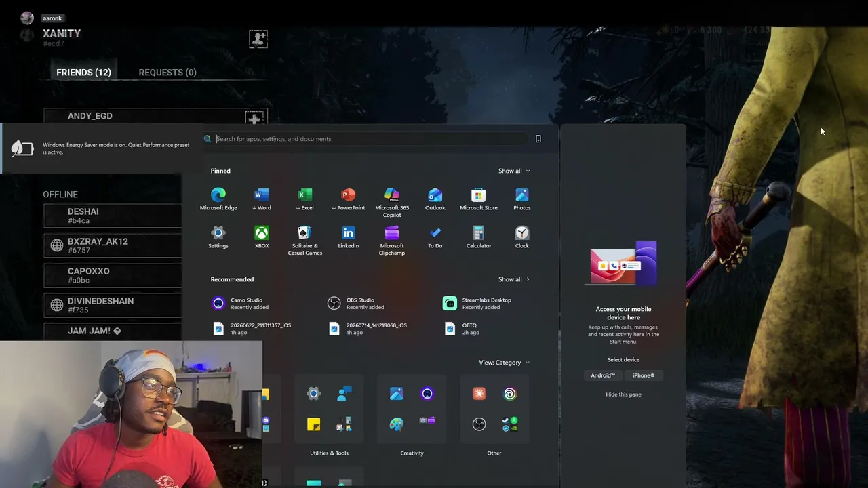868x488 pixels.
Task: Select offline friend CAPOXXO
Action: tap(113, 275)
